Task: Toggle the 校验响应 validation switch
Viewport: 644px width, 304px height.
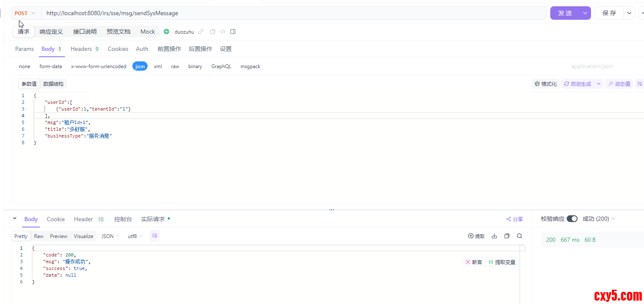Action: tap(572, 219)
